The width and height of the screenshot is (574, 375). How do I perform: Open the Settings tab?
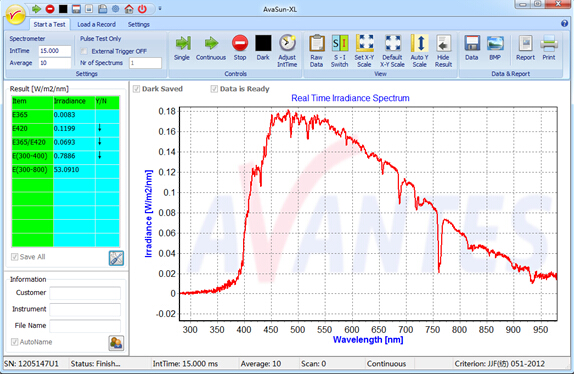point(138,25)
